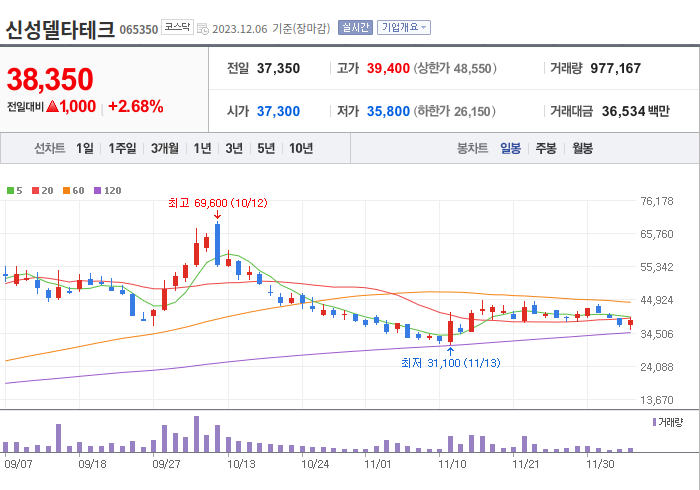
Task: Select the 1년 line chart tab
Action: [202, 148]
